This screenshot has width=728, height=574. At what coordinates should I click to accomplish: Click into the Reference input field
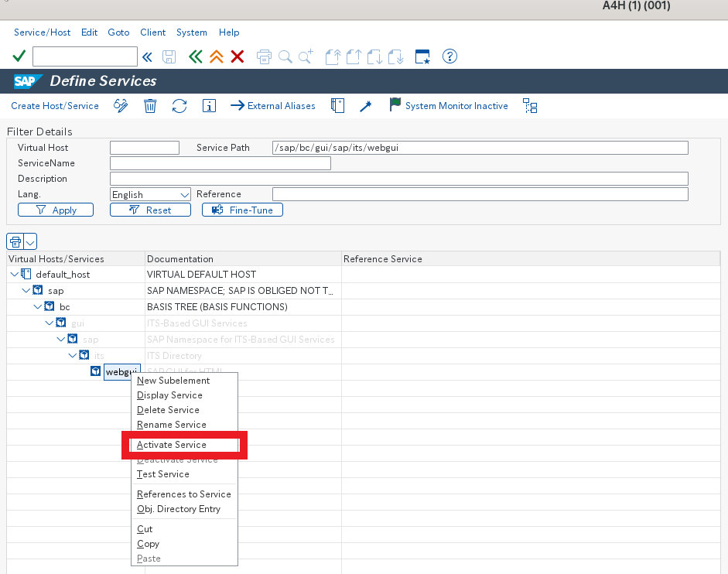point(480,194)
